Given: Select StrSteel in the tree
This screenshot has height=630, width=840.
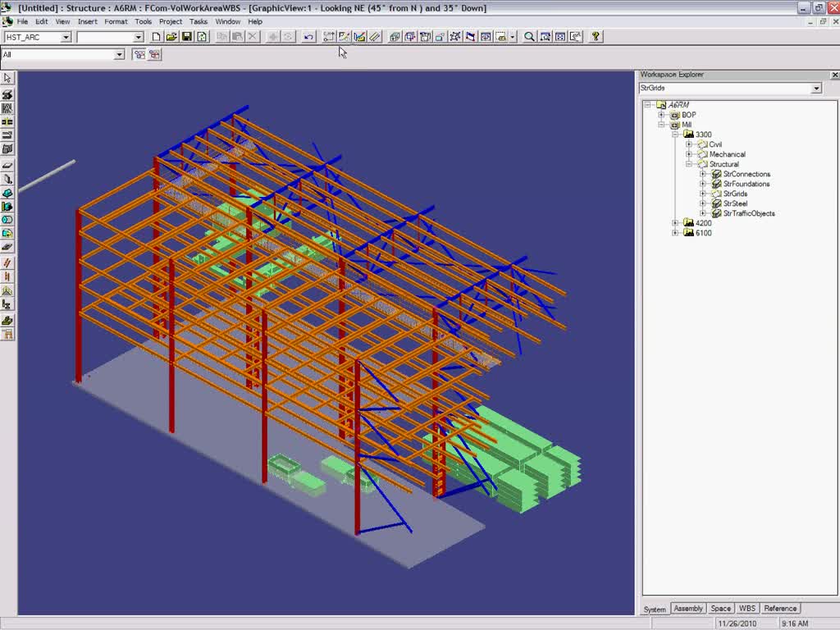Looking at the screenshot, I should coord(735,203).
